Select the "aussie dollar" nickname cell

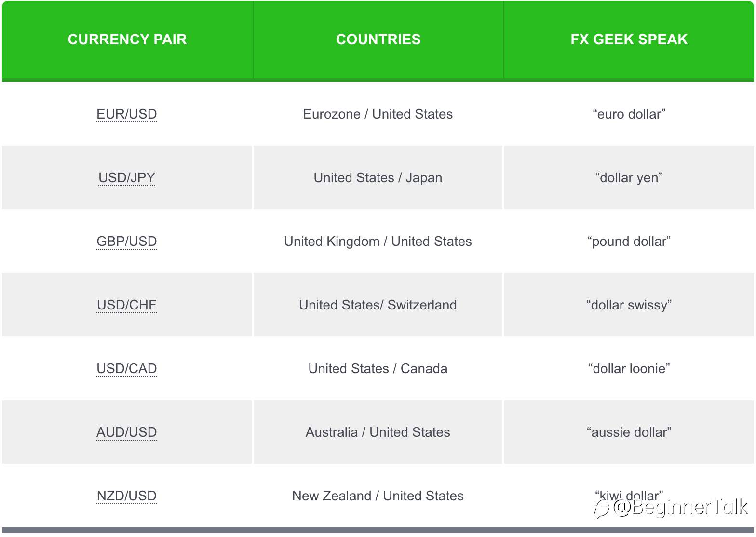pyautogui.click(x=629, y=432)
